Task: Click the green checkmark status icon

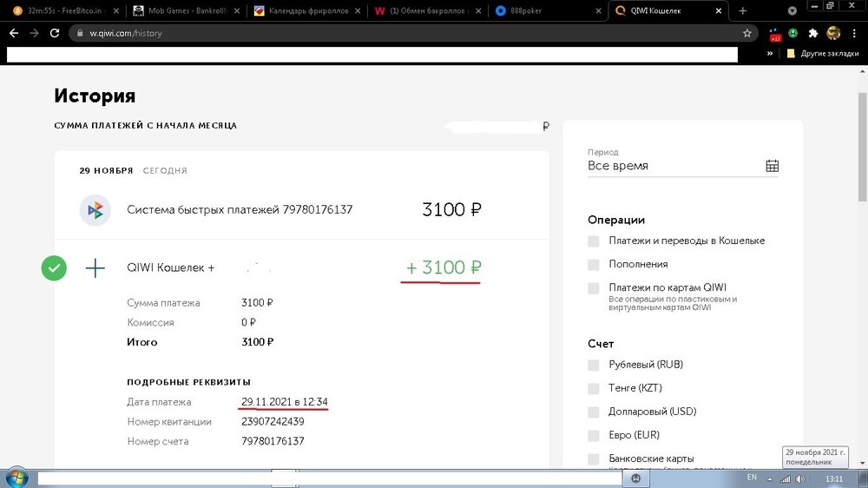Action: (54, 268)
